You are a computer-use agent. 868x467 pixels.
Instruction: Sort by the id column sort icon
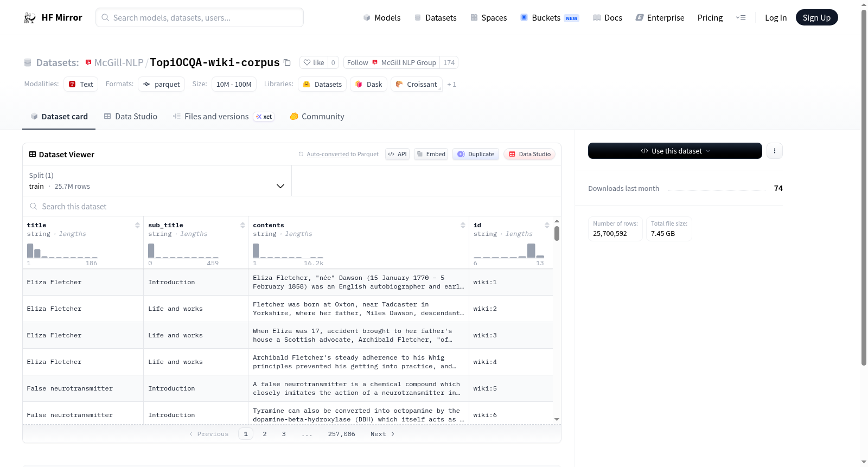tap(547, 225)
